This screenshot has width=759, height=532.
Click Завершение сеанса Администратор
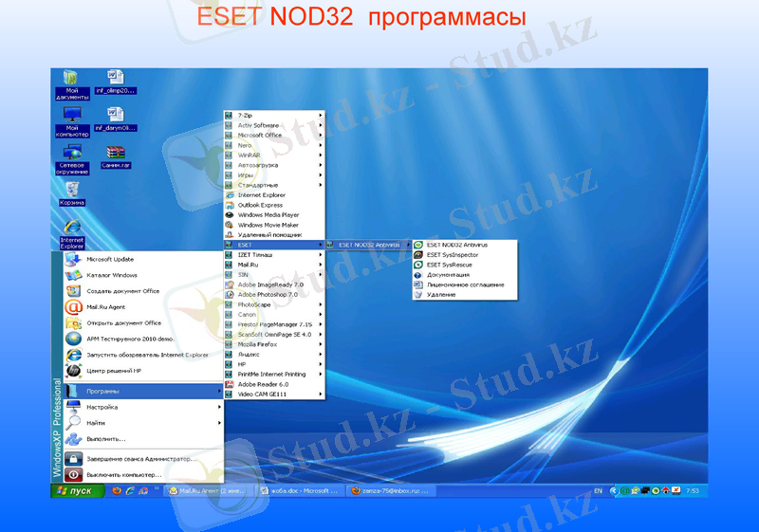143,458
